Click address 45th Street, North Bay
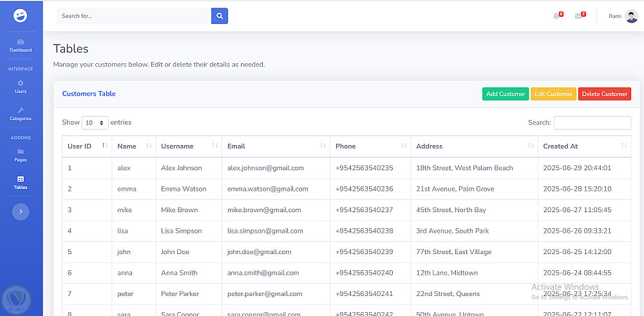644x316 pixels. (x=451, y=210)
